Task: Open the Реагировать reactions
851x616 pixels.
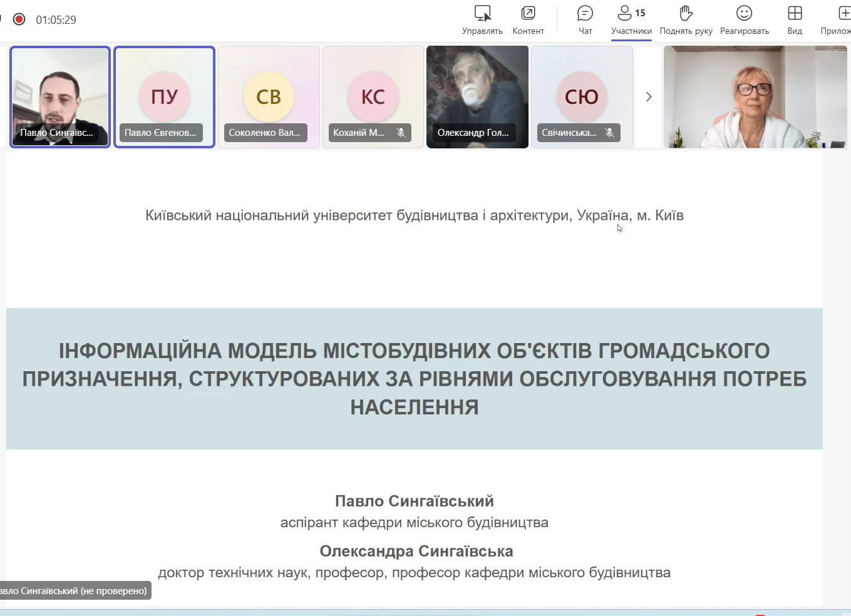Action: [743, 19]
